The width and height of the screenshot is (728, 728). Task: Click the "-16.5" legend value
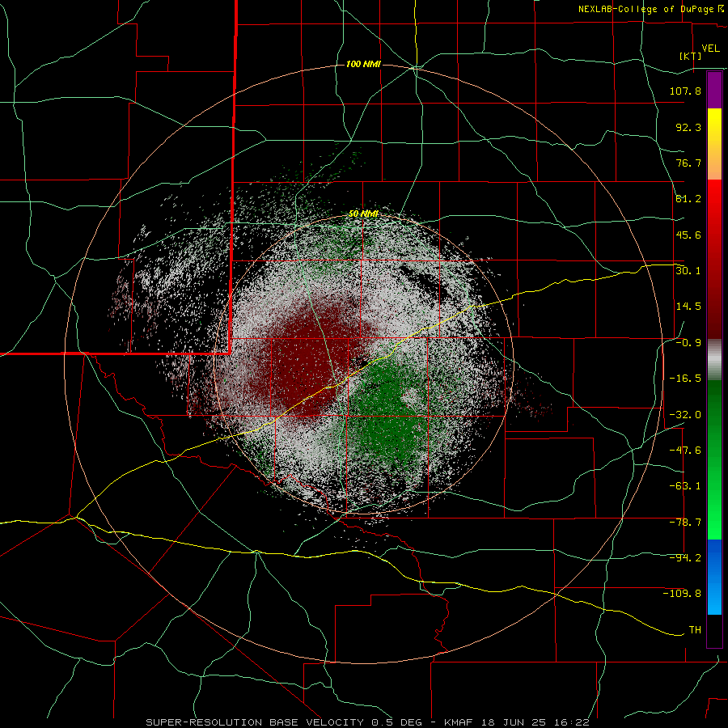[x=685, y=379]
